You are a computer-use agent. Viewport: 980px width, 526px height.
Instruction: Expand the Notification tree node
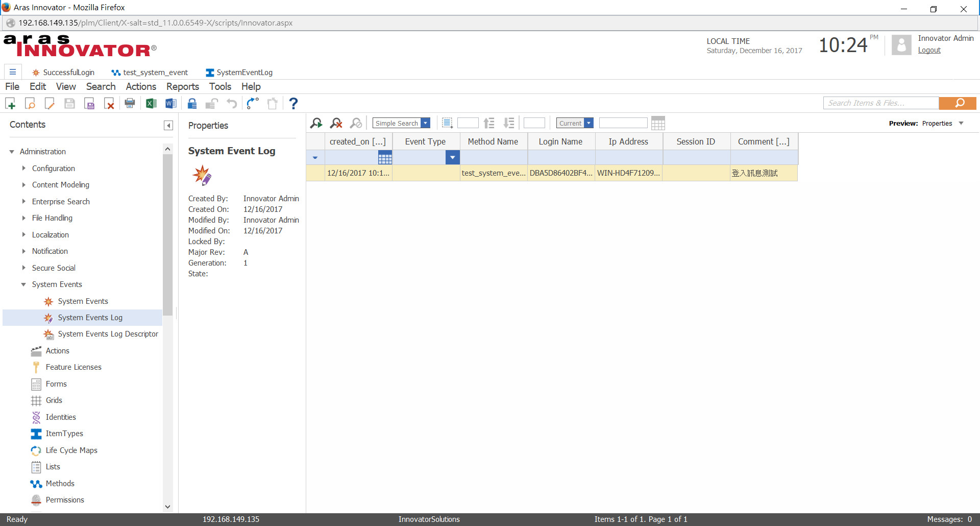(x=23, y=251)
